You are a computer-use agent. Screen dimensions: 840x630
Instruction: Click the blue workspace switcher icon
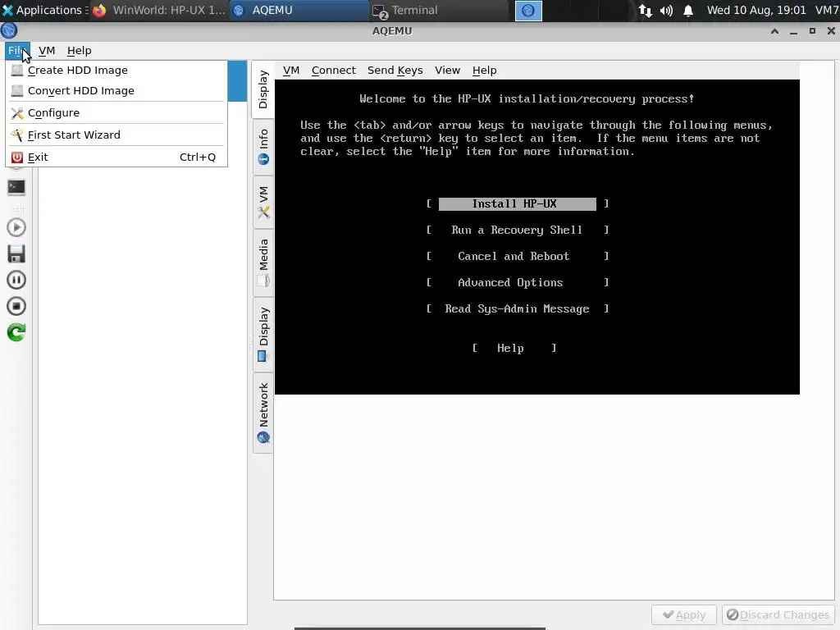coord(528,11)
